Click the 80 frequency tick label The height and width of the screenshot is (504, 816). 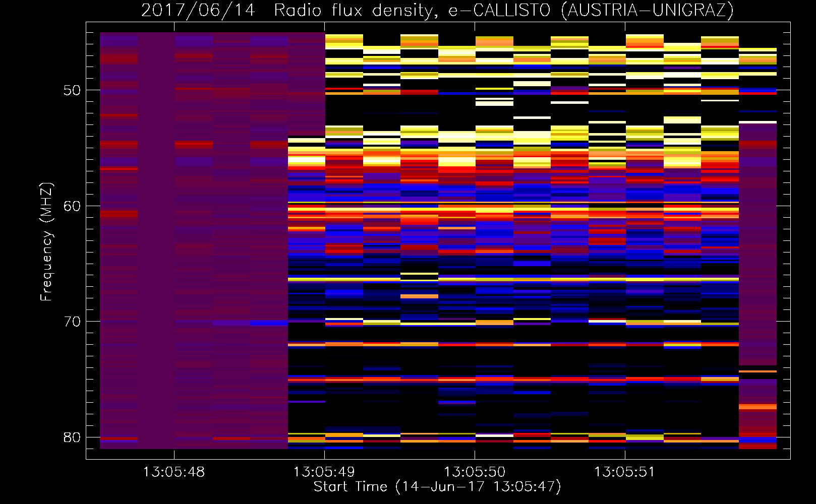[x=72, y=437]
